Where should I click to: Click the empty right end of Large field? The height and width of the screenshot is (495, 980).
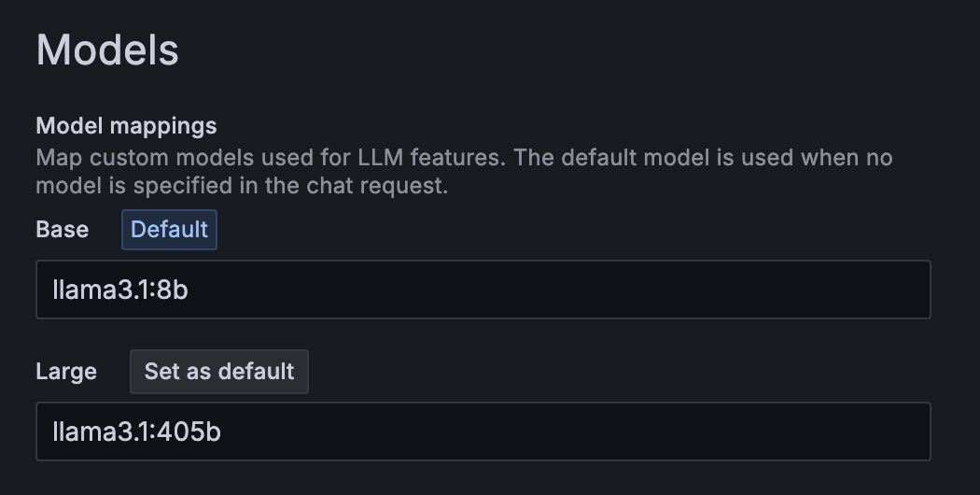(x=877, y=431)
